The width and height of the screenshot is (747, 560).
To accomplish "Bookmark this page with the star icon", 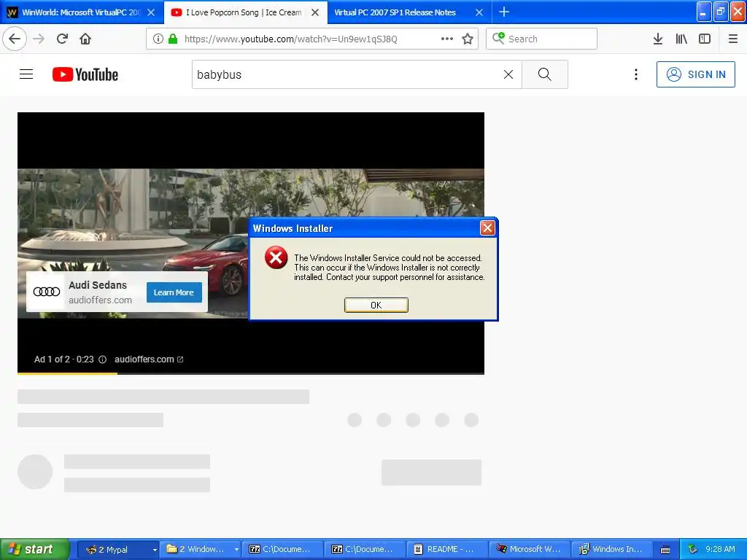I will pyautogui.click(x=468, y=39).
